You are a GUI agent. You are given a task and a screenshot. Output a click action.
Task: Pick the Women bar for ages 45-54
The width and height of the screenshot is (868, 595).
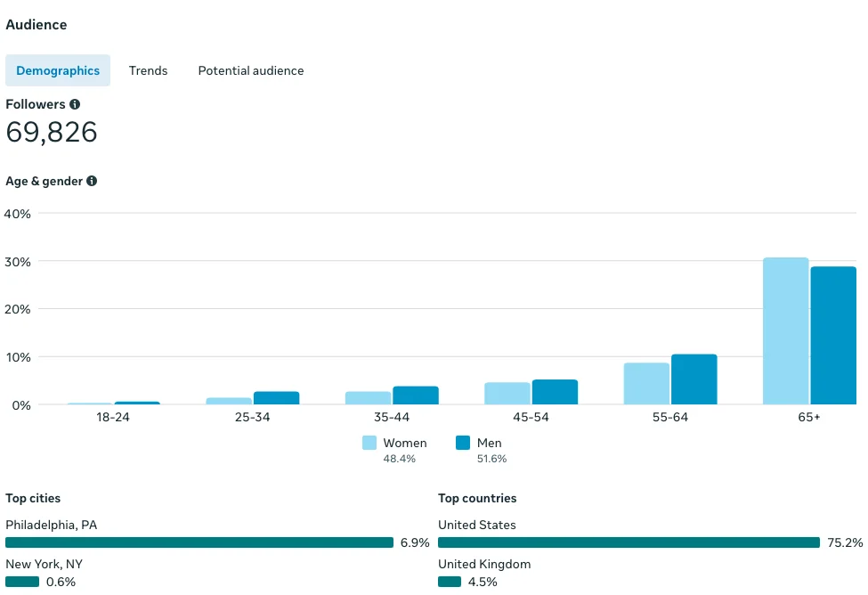pos(507,394)
